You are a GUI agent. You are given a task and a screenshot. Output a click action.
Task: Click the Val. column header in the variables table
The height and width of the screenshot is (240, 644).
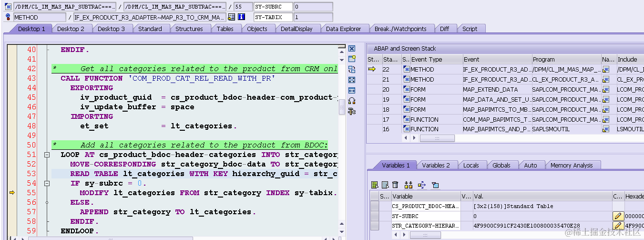(x=542, y=196)
